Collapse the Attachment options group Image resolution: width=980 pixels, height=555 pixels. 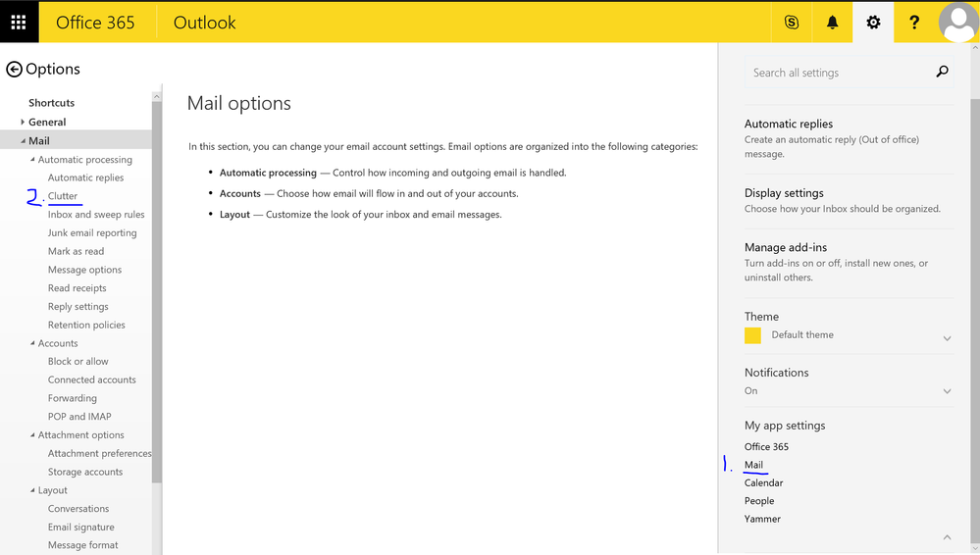click(32, 435)
